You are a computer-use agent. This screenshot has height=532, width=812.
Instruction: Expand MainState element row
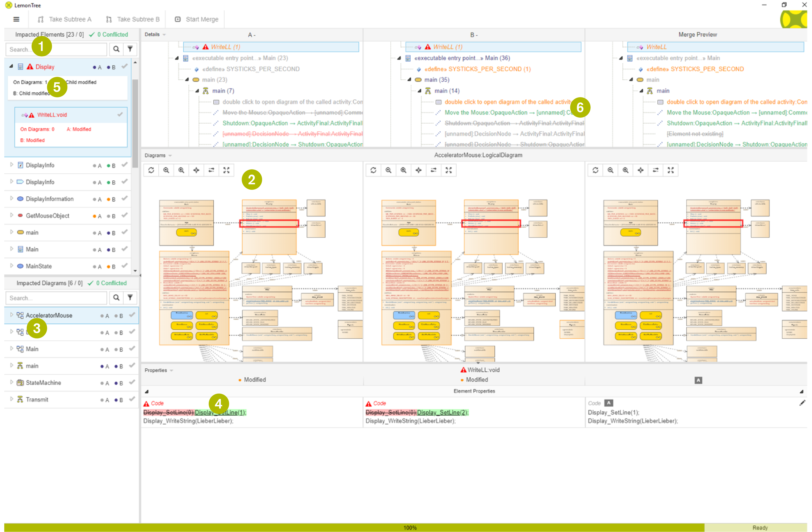point(12,265)
